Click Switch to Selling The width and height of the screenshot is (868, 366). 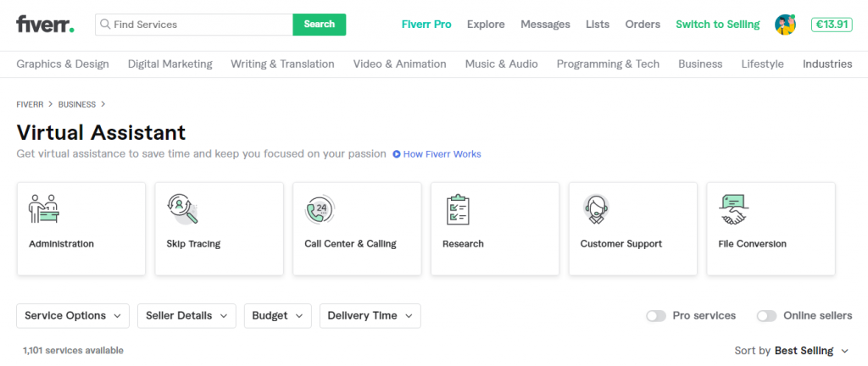click(717, 25)
